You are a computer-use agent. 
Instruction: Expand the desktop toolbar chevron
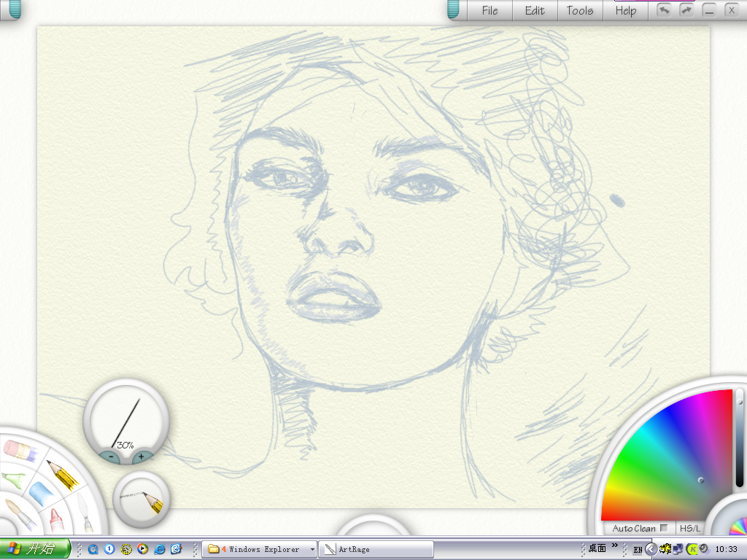(x=614, y=545)
